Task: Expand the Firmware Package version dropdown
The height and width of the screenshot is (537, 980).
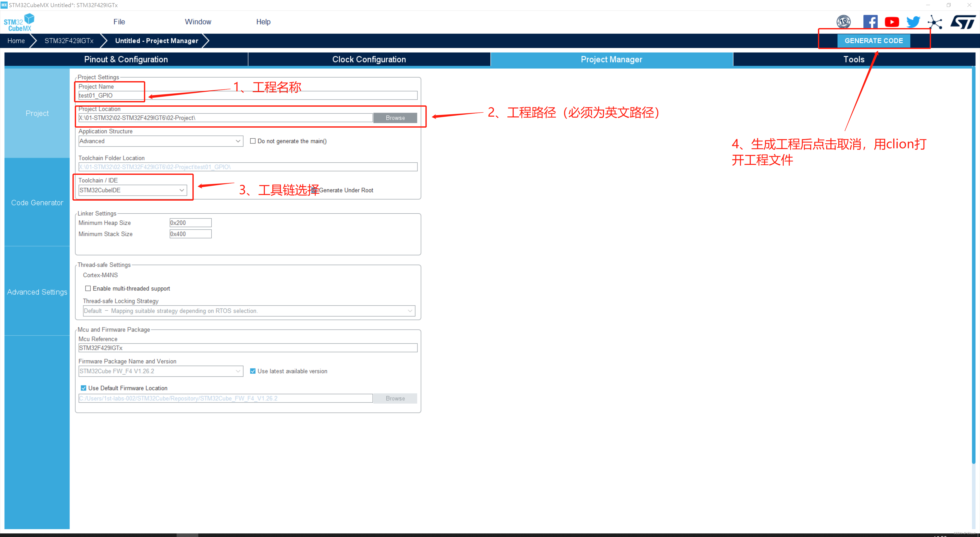Action: 238,371
